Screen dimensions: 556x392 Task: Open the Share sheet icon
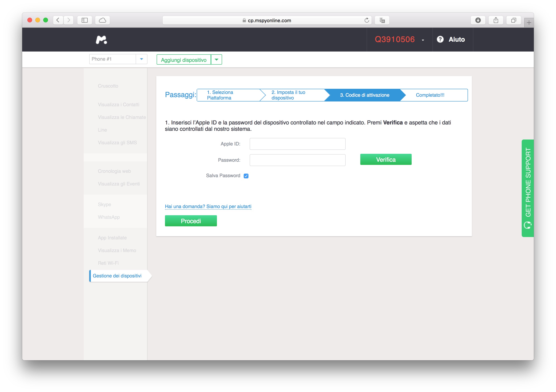(496, 20)
